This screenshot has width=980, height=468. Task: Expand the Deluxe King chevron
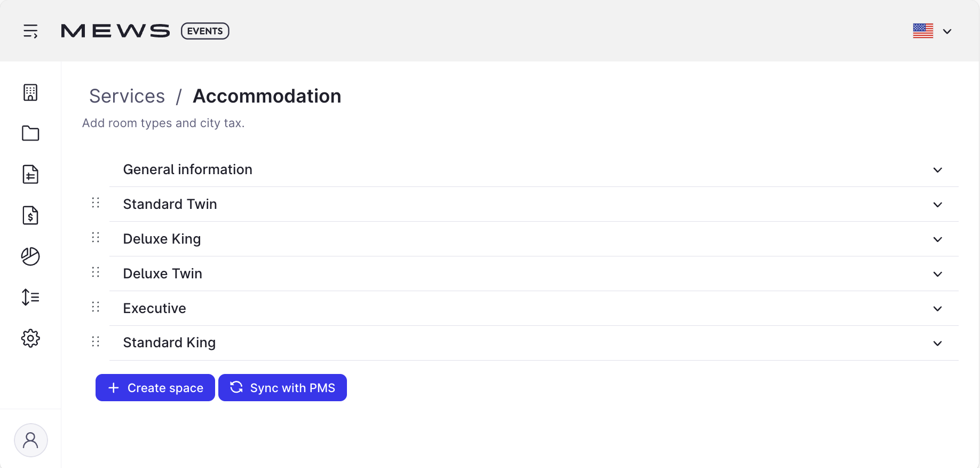click(938, 239)
